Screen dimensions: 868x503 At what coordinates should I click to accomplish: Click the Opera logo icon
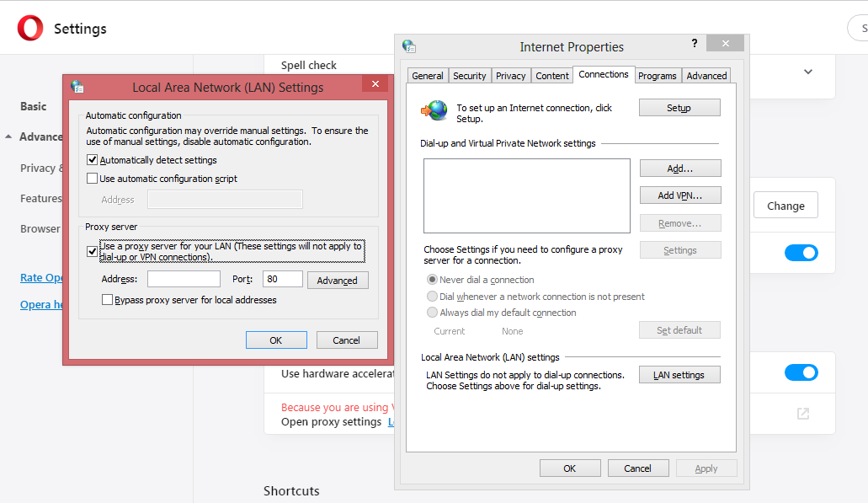click(29, 28)
